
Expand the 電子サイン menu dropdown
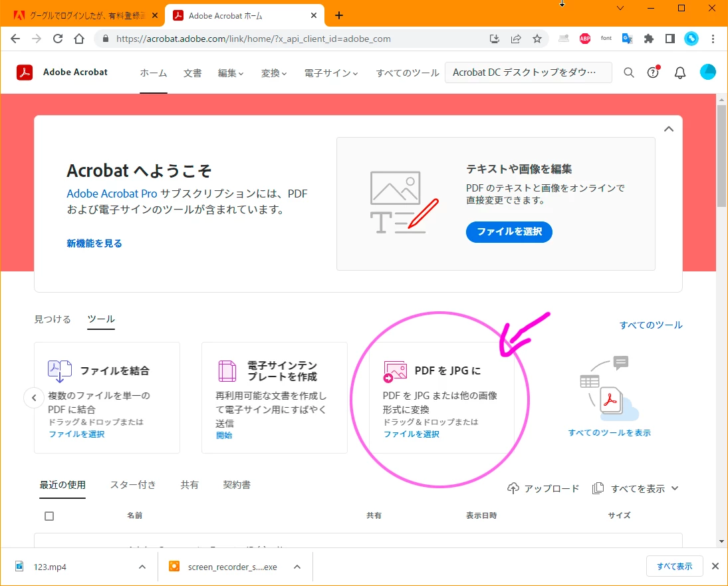point(331,73)
